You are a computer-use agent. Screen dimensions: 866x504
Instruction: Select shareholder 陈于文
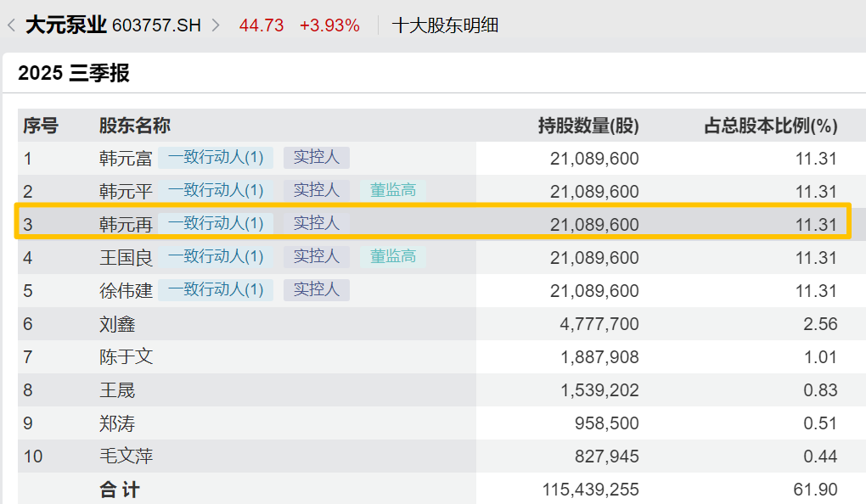126,357
